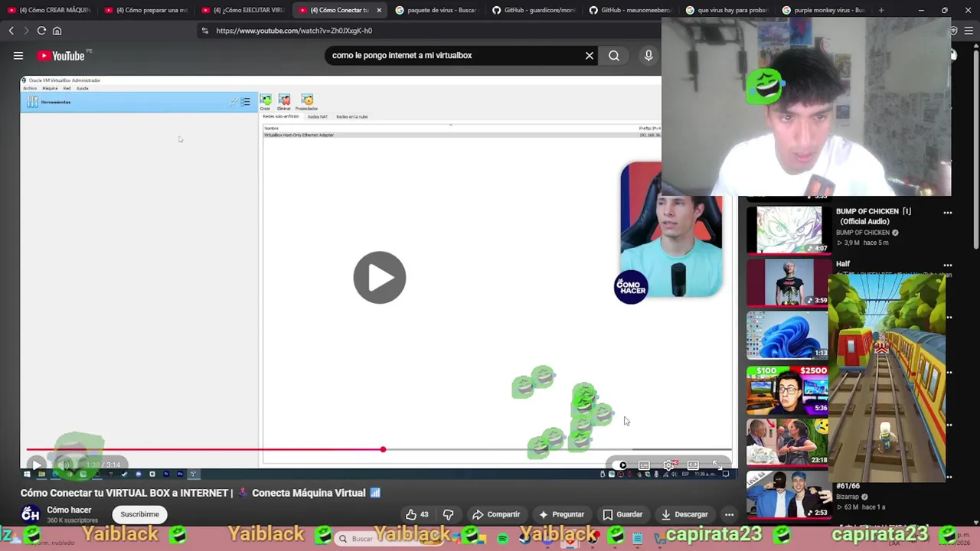Open the browser home page icon
This screenshot has height=551, width=980.
coord(57,31)
